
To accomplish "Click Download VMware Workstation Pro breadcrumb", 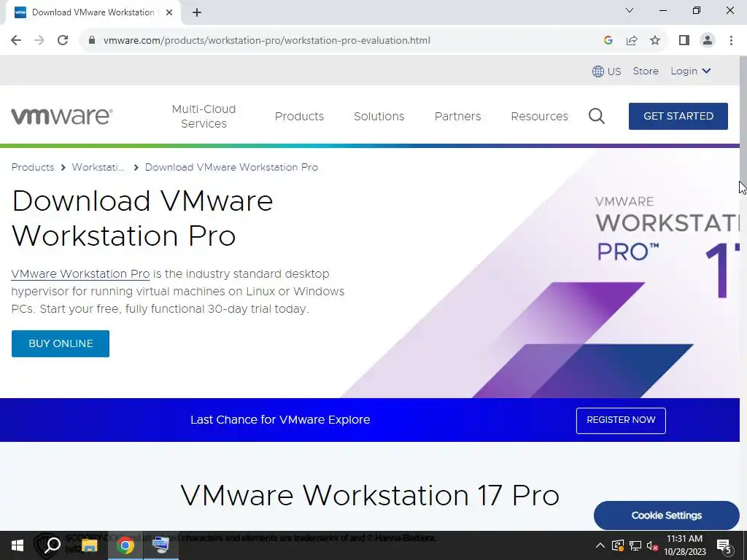I will [x=231, y=167].
